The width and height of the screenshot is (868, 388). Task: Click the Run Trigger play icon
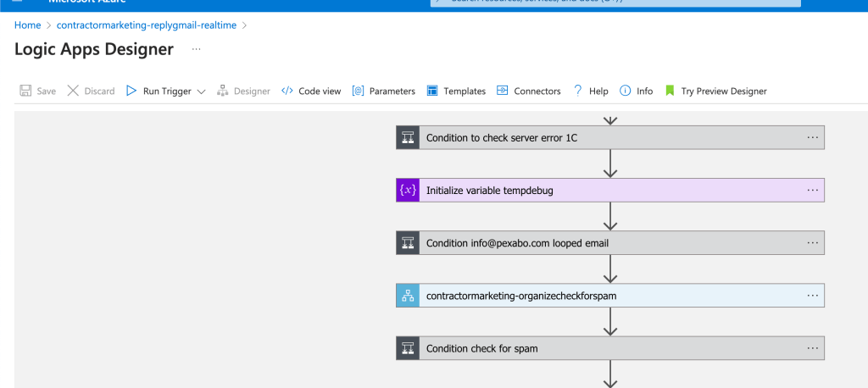pos(131,91)
